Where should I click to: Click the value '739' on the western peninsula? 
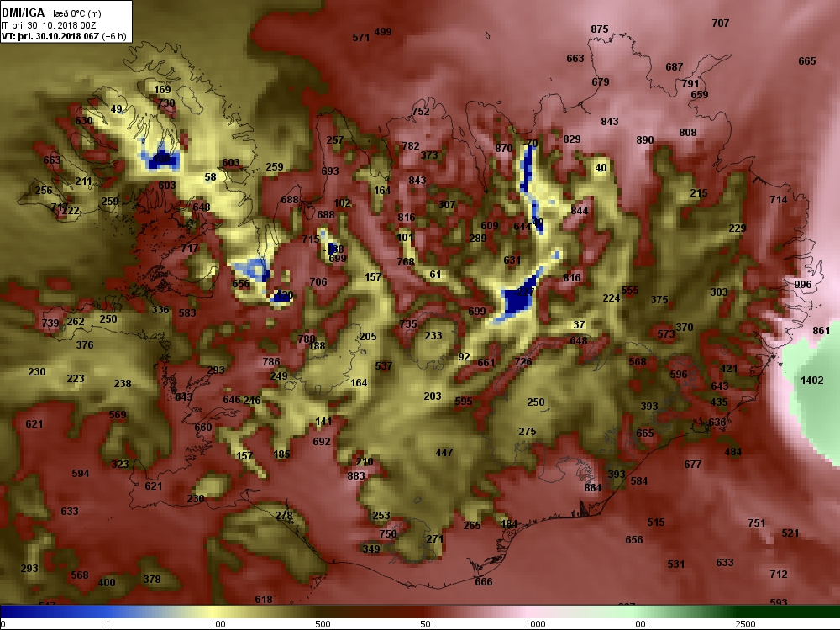(50, 323)
